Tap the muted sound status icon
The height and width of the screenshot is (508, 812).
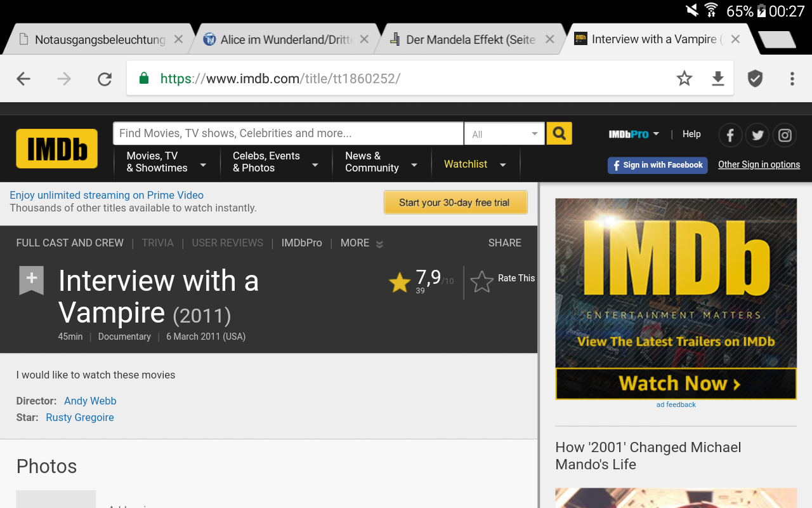coord(691,11)
